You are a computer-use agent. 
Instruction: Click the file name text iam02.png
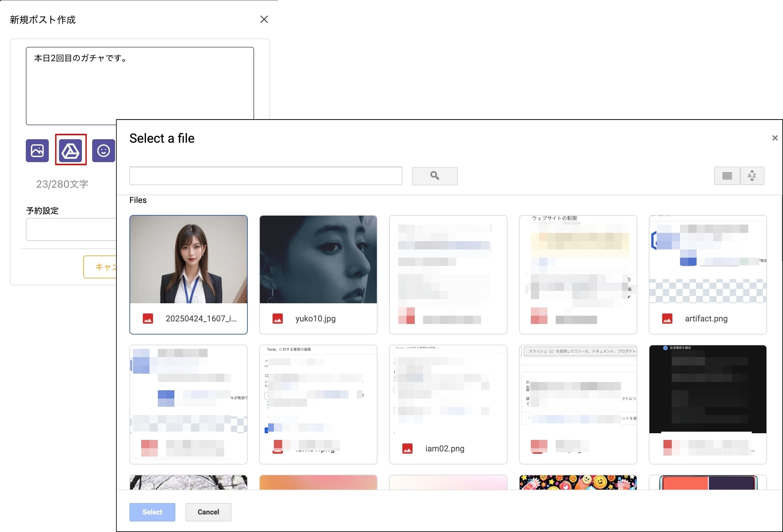pyautogui.click(x=445, y=449)
